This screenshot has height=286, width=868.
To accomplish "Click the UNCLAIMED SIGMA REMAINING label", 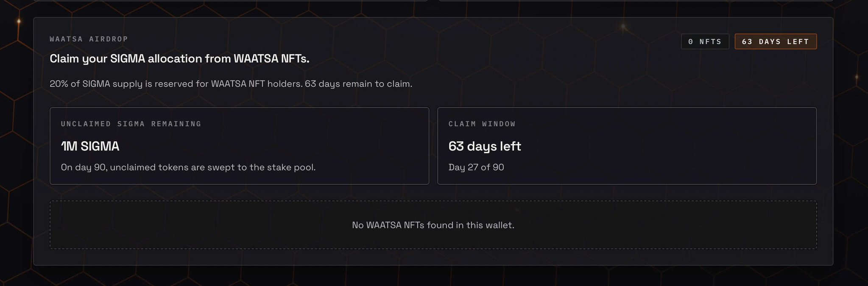I will [131, 124].
